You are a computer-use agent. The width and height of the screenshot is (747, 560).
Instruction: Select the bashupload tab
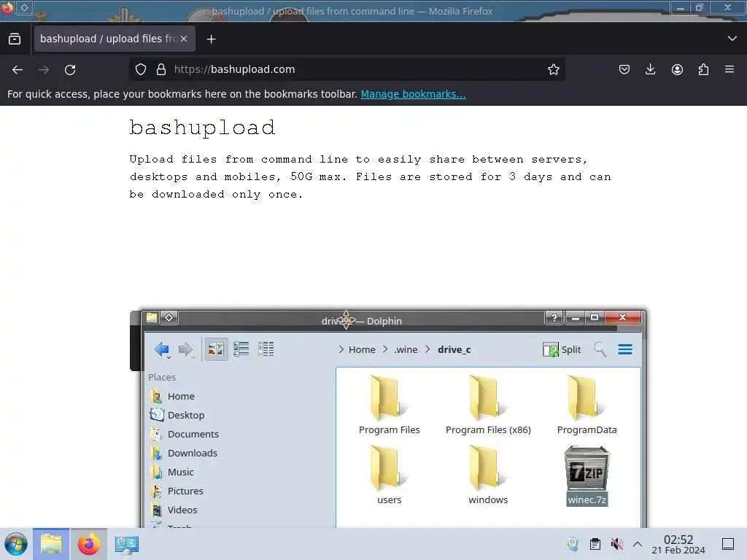click(115, 39)
